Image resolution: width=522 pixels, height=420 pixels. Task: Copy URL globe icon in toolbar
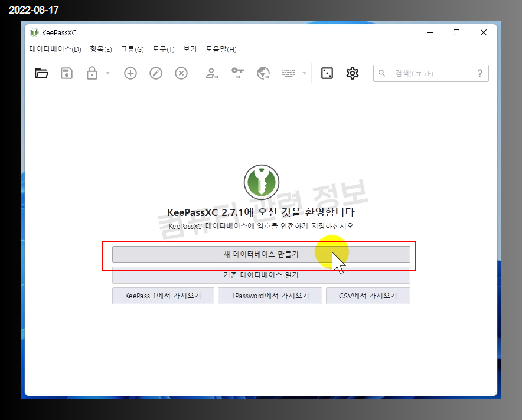click(x=263, y=73)
